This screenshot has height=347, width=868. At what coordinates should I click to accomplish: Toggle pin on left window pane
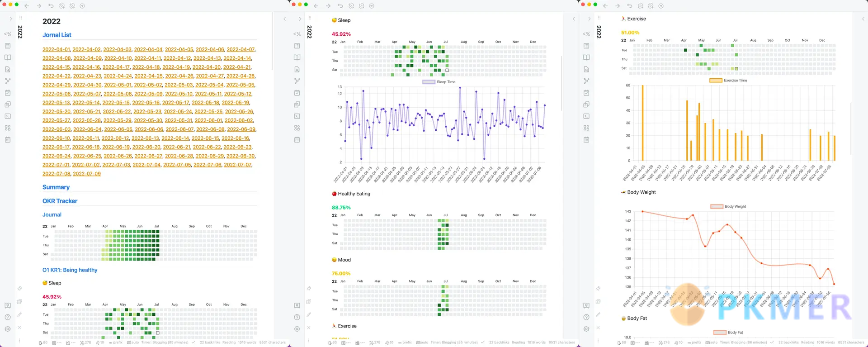click(x=19, y=288)
